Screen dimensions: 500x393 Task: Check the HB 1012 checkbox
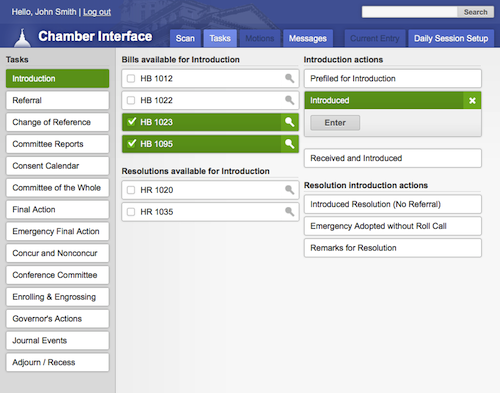click(x=131, y=78)
